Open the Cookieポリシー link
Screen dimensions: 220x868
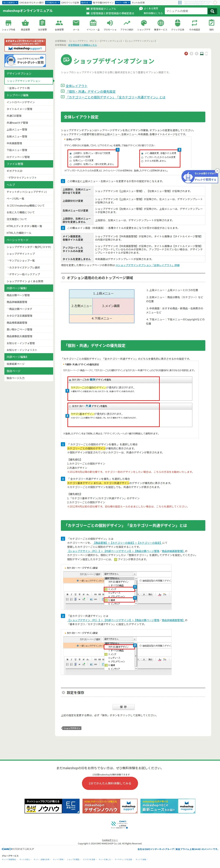[x=110, y=840]
